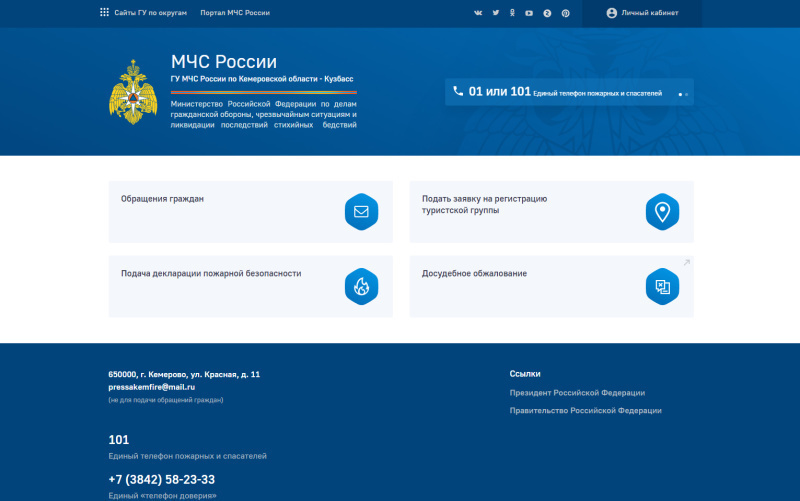800x501 pixels.
Task: Click the note (не для подачи обращений граждан)
Action: (166, 400)
